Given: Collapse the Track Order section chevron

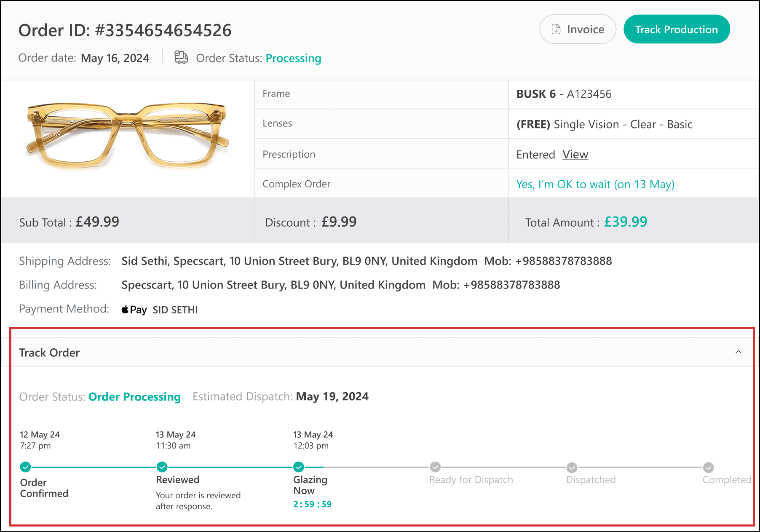Looking at the screenshot, I should point(738,352).
